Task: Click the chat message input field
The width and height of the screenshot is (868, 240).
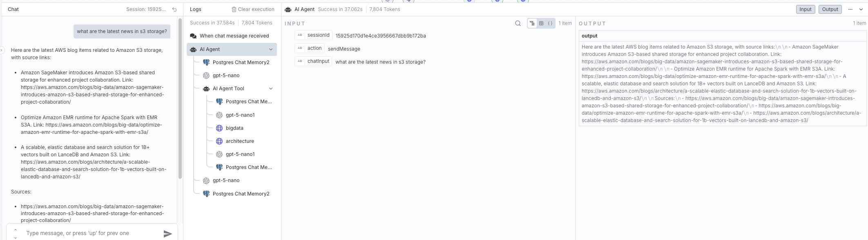Action: [x=92, y=233]
